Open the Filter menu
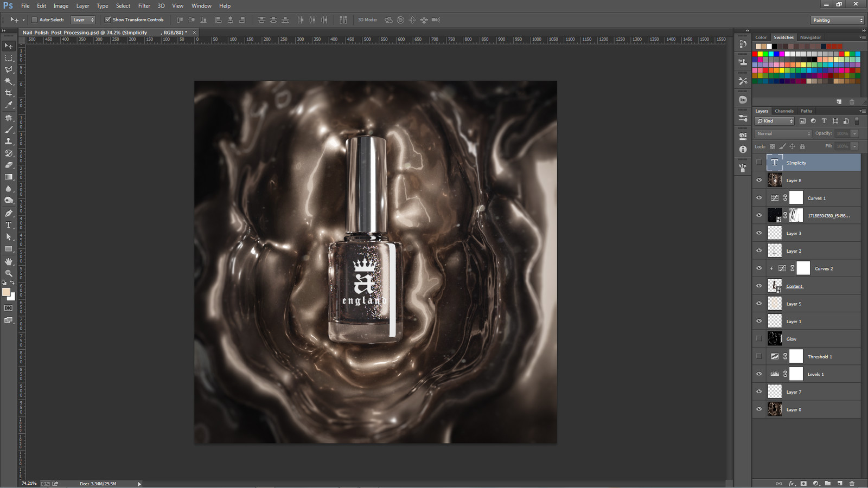The width and height of the screenshot is (868, 488). 144,5
